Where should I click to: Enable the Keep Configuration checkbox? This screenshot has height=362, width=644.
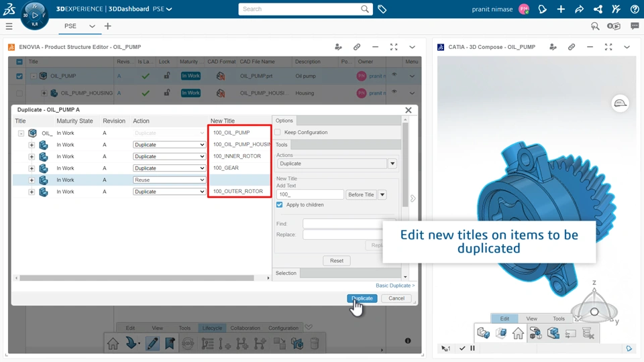pos(278,132)
